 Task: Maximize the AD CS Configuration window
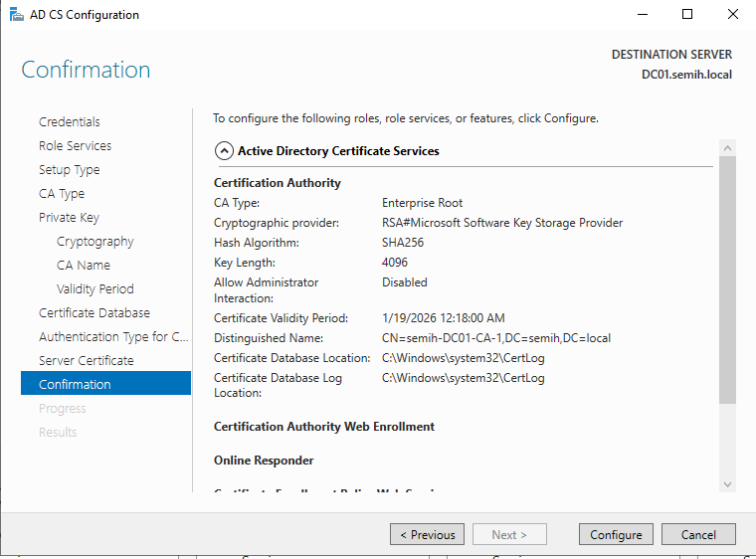point(686,15)
